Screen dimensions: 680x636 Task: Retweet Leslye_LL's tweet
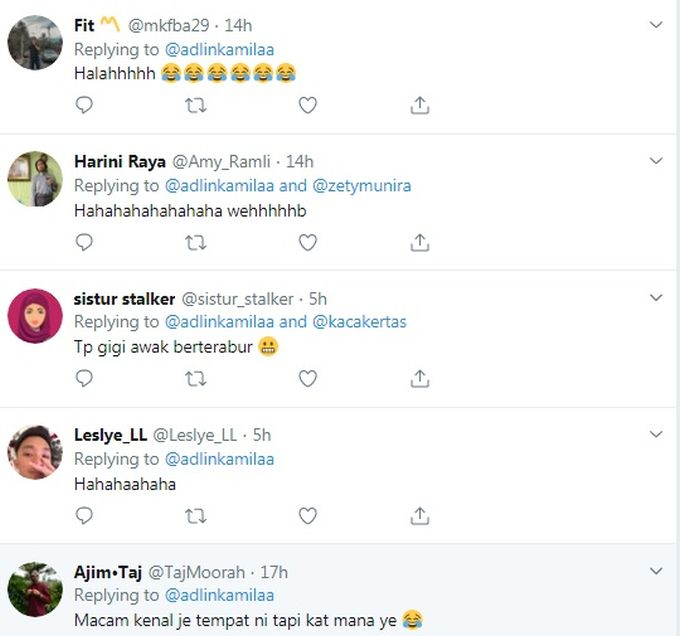pos(197,516)
